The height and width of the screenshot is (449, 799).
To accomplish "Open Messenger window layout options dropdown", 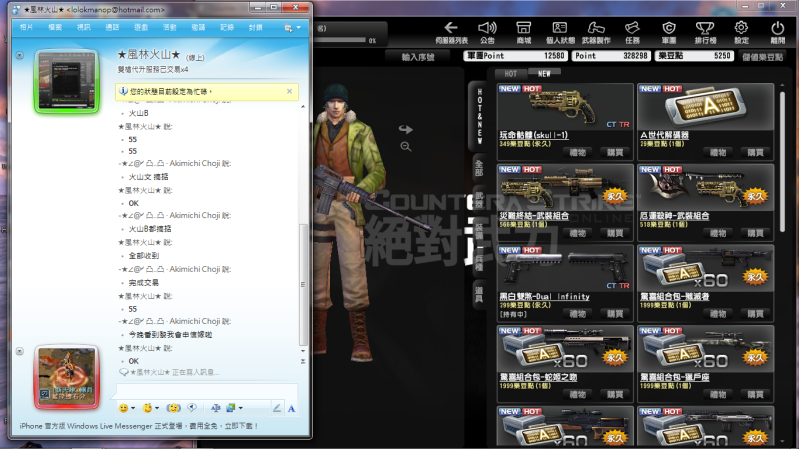I will click(x=292, y=28).
